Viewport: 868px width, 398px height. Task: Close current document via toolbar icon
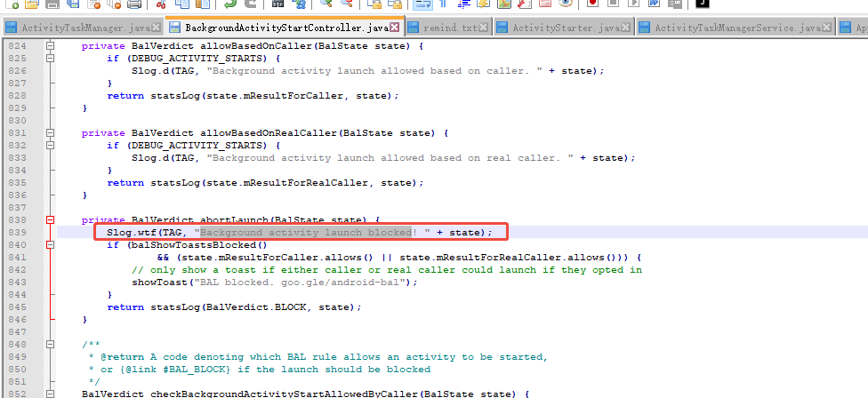pos(93,4)
